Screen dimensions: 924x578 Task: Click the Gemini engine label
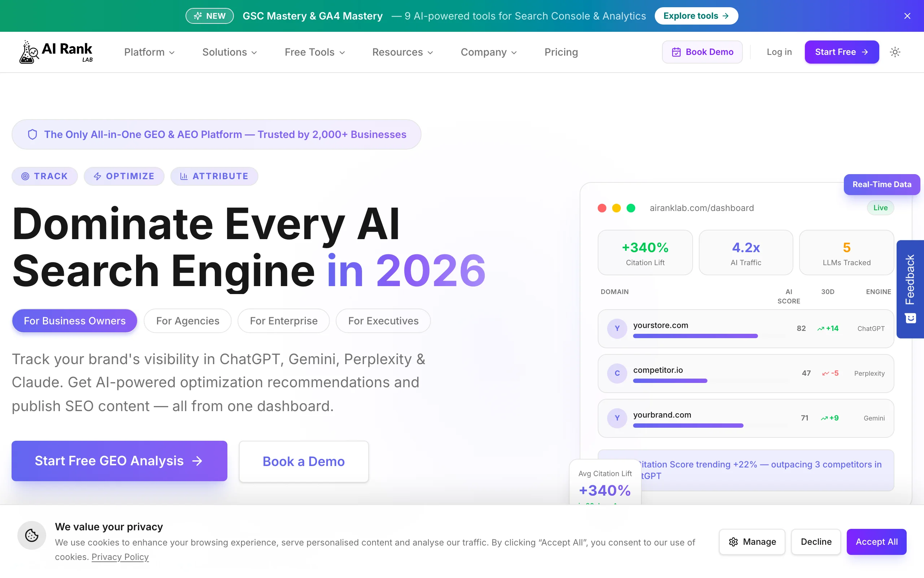coord(874,418)
